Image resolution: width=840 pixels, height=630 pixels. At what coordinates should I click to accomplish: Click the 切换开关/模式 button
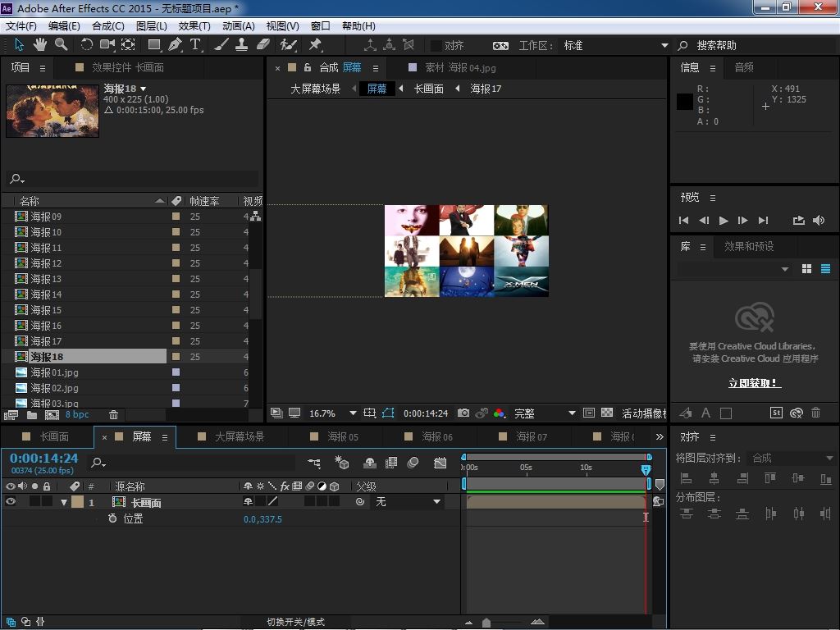pos(295,622)
